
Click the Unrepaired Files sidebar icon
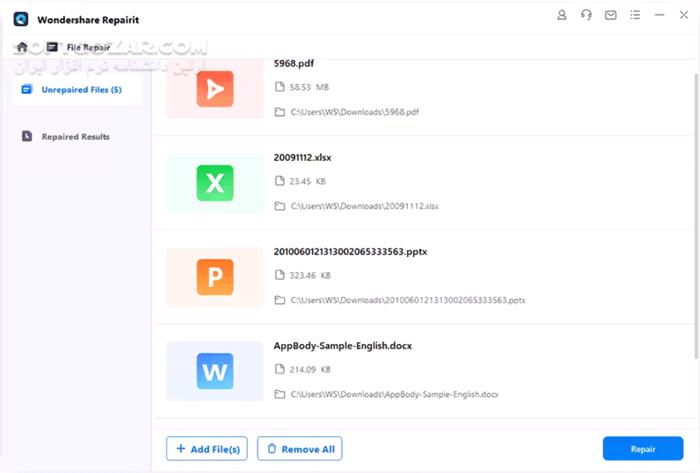(27, 90)
